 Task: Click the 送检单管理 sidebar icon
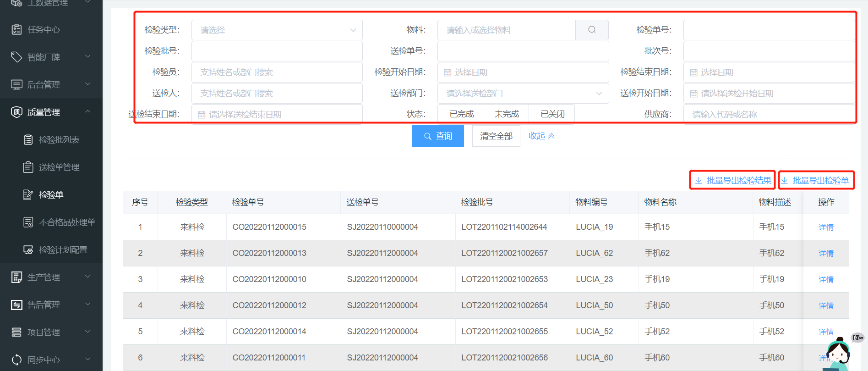click(28, 167)
